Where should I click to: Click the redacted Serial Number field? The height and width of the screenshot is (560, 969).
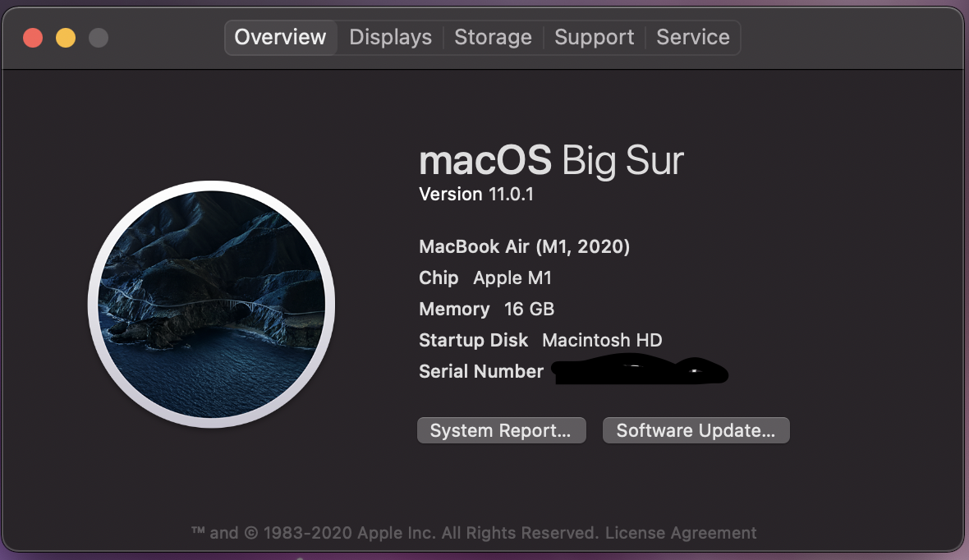[639, 372]
